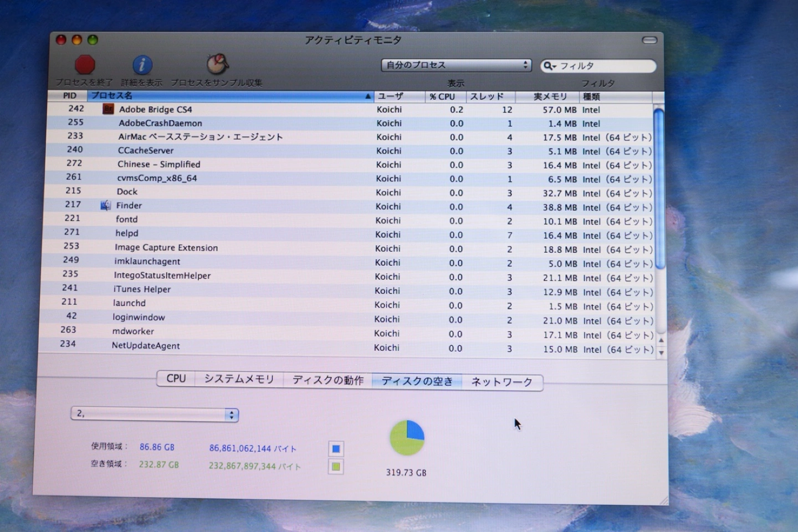The width and height of the screenshot is (798, 532).
Task: Click the Finder icon in process list
Action: pos(105,206)
